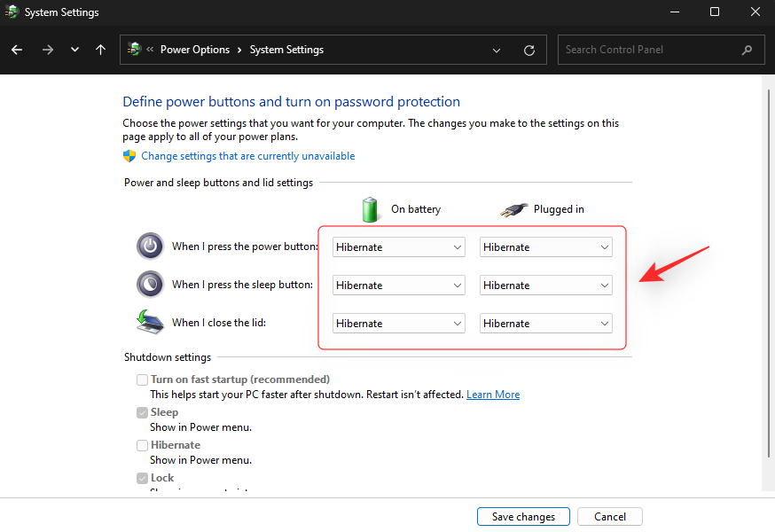Open close the lid Plugged in dropdown
This screenshot has height=532, width=775.
(x=546, y=324)
